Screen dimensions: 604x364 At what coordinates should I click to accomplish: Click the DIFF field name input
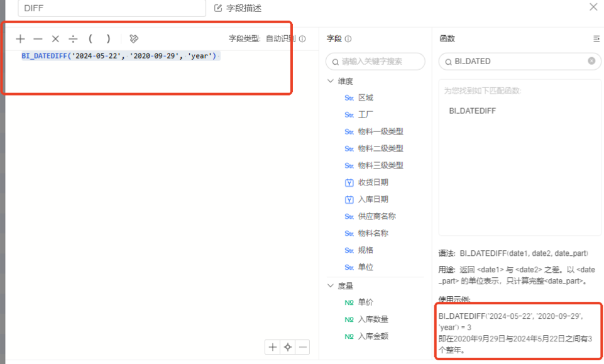[x=112, y=8]
